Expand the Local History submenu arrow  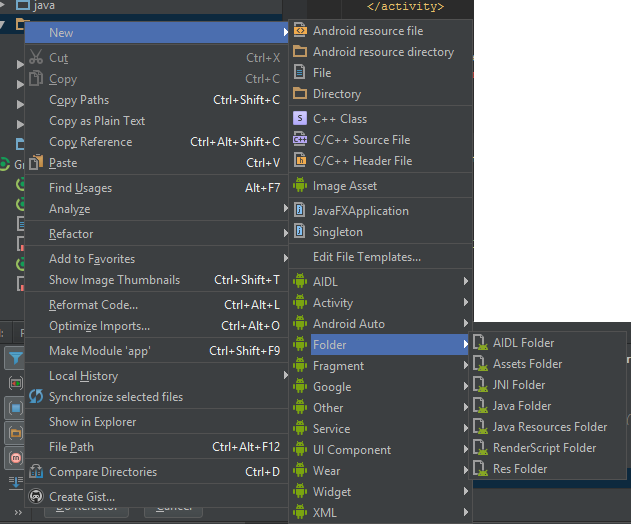pos(285,375)
